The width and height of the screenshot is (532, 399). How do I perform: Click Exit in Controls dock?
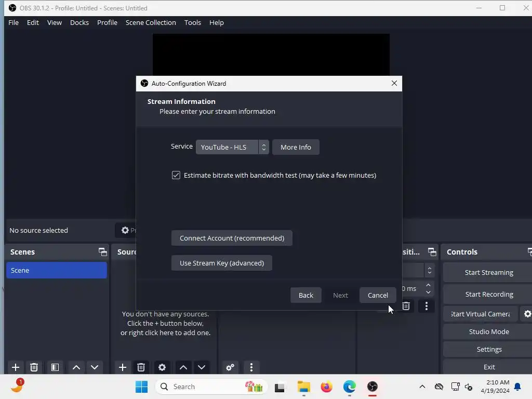pos(488,367)
